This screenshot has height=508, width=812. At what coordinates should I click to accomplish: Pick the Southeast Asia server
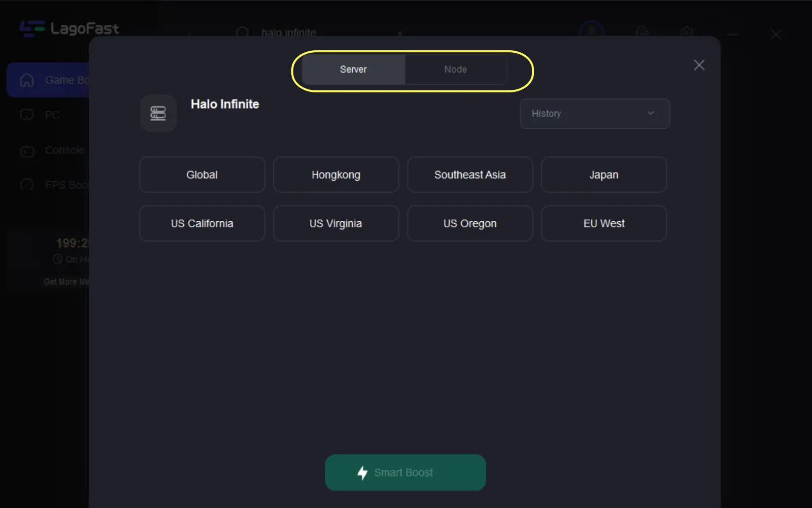470,175
